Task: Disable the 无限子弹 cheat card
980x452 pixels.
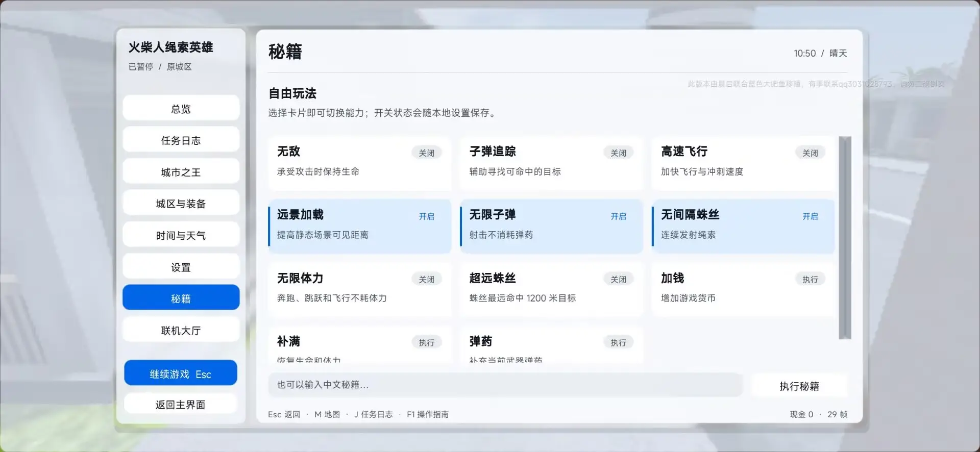Action: pyautogui.click(x=551, y=227)
